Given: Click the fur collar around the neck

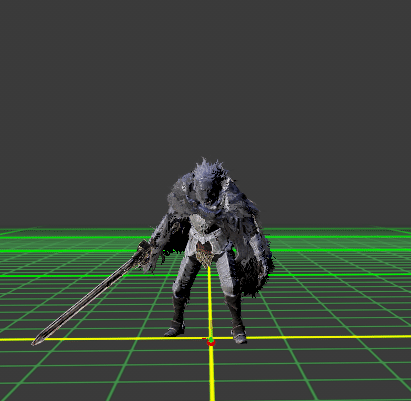Looking at the screenshot, I should (208, 208).
